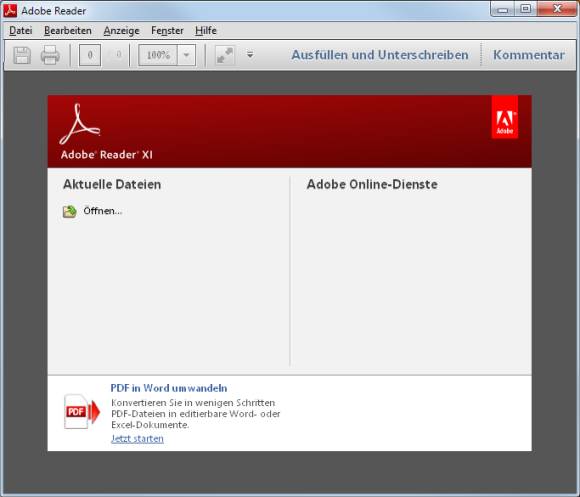580x497 pixels.
Task: Click the green open folder icon
Action: click(x=70, y=212)
